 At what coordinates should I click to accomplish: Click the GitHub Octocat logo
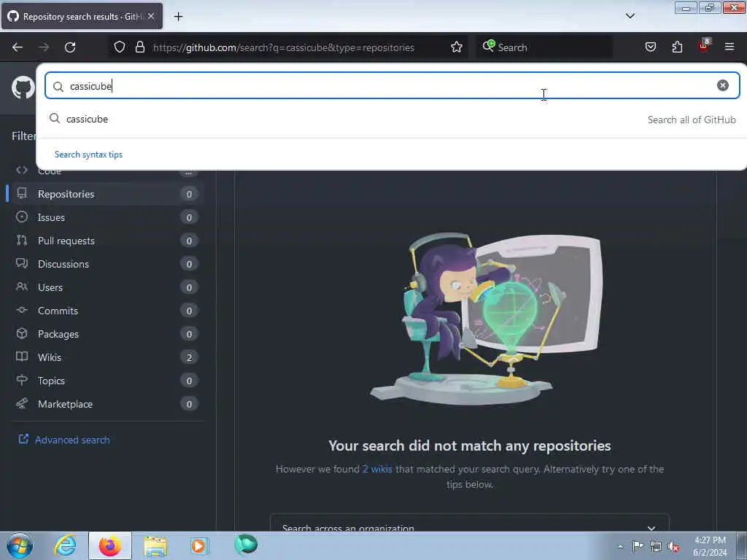point(23,88)
